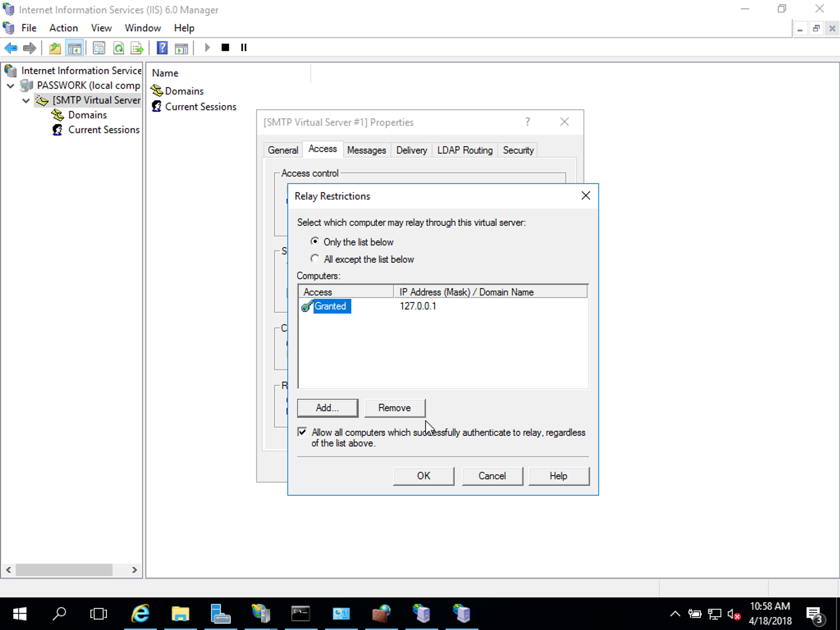Screen dimensions: 840x630
Task: Click the Back navigation arrow in the toolbar
Action: 11,47
